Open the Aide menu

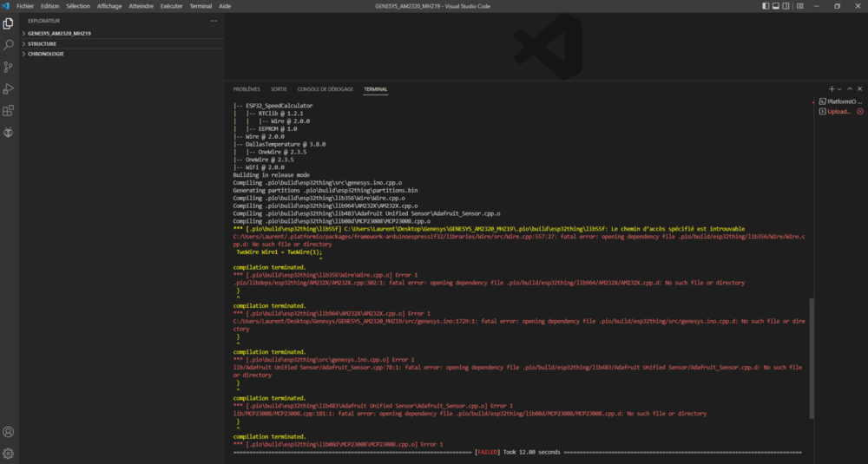225,6
